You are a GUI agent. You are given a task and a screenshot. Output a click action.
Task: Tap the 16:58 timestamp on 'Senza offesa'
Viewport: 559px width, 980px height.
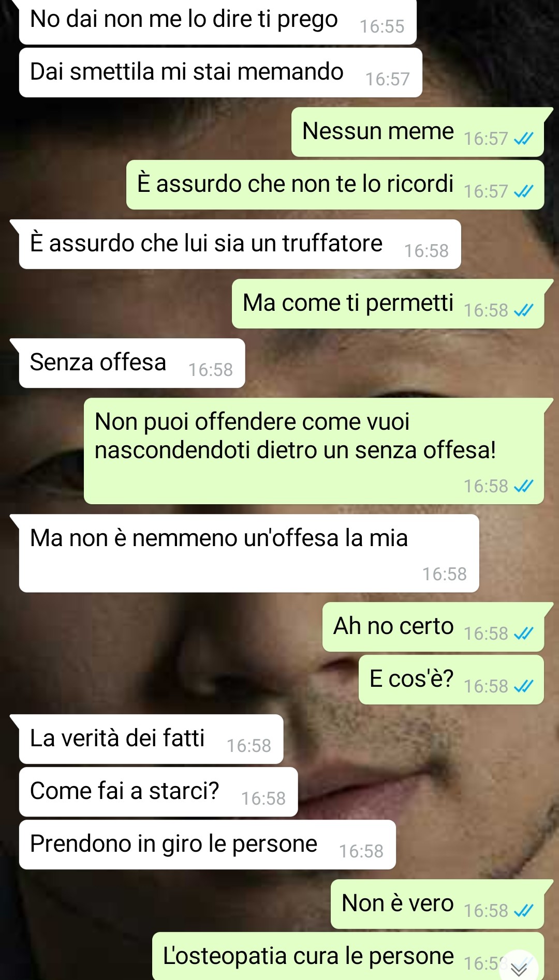click(x=211, y=370)
